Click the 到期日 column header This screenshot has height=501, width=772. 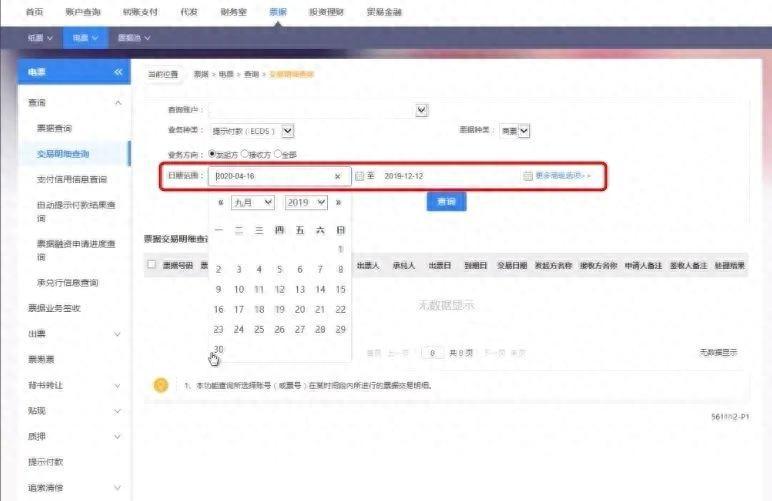click(x=476, y=266)
